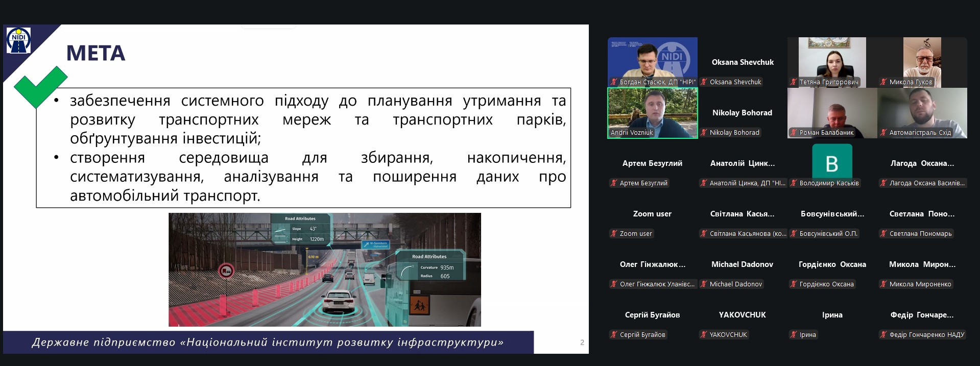
Task: Click the muted mic icon beside Богдан Стасюк
Action: pos(614,82)
